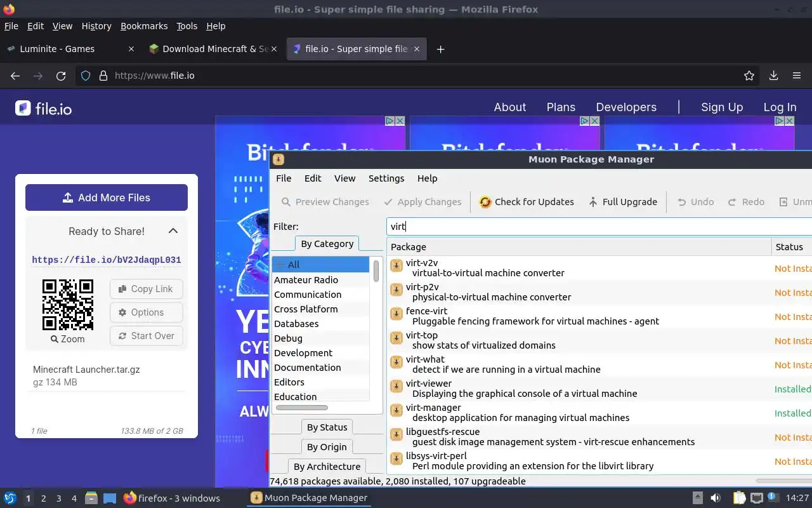
Task: Click the Start Over button
Action: [x=146, y=336]
